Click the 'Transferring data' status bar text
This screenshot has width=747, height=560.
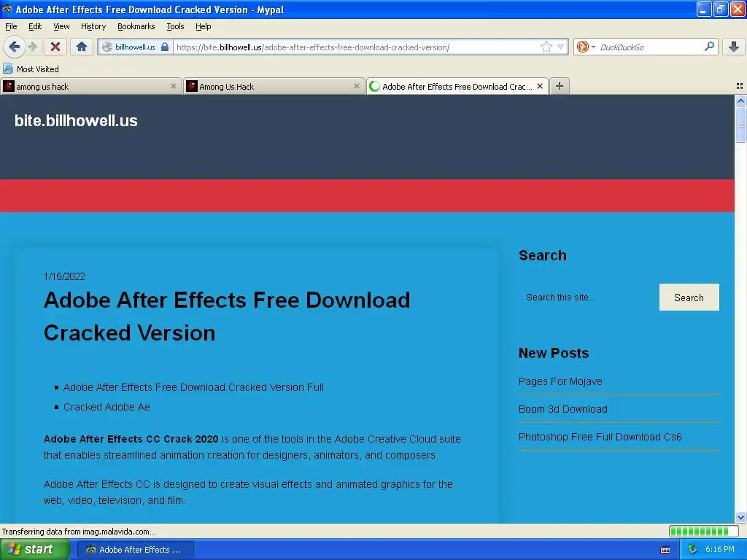click(79, 532)
